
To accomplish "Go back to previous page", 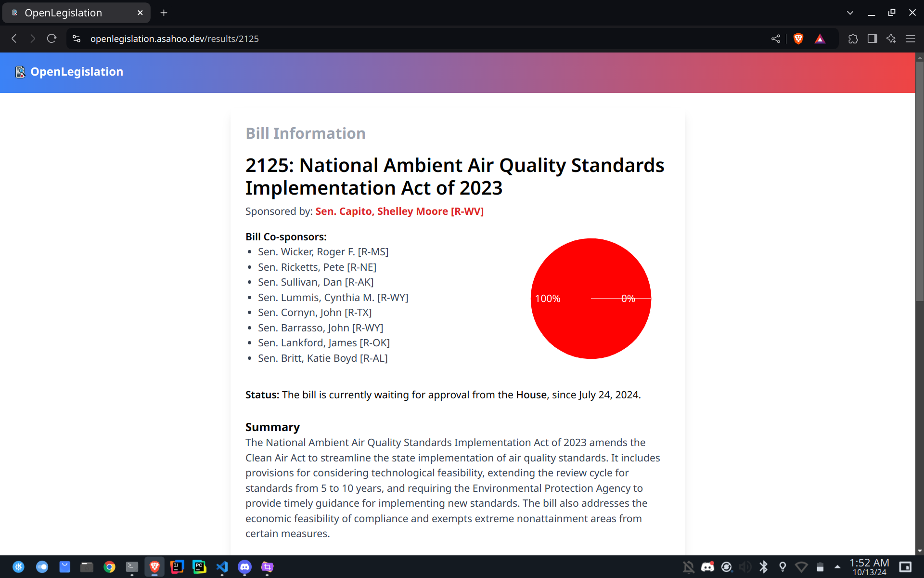I will pos(14,39).
